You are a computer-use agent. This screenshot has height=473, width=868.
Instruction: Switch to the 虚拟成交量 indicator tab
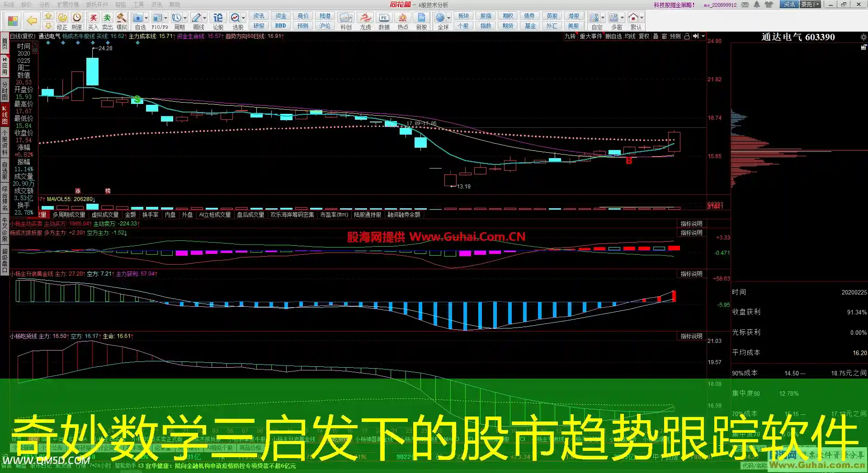[105, 215]
